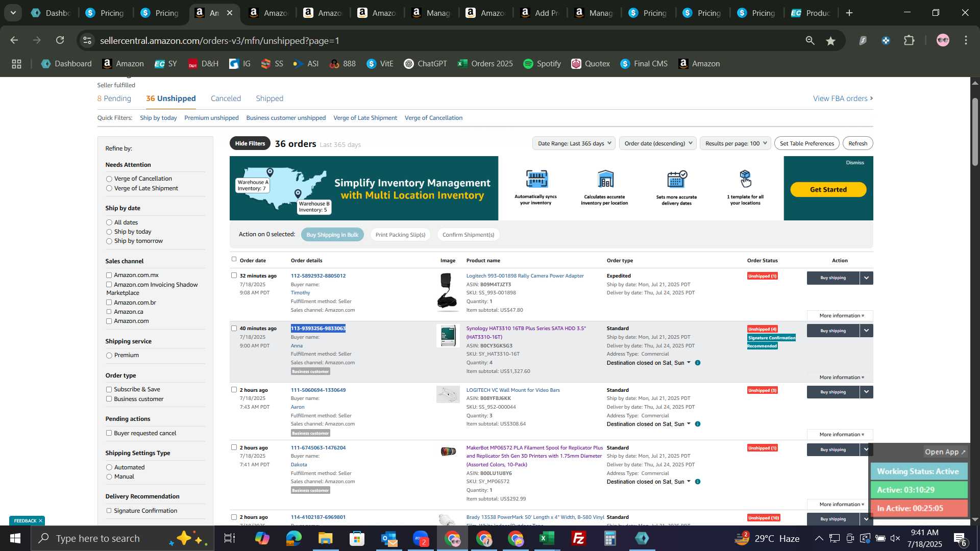Click the Synology HDD product thumbnail

[x=448, y=337]
